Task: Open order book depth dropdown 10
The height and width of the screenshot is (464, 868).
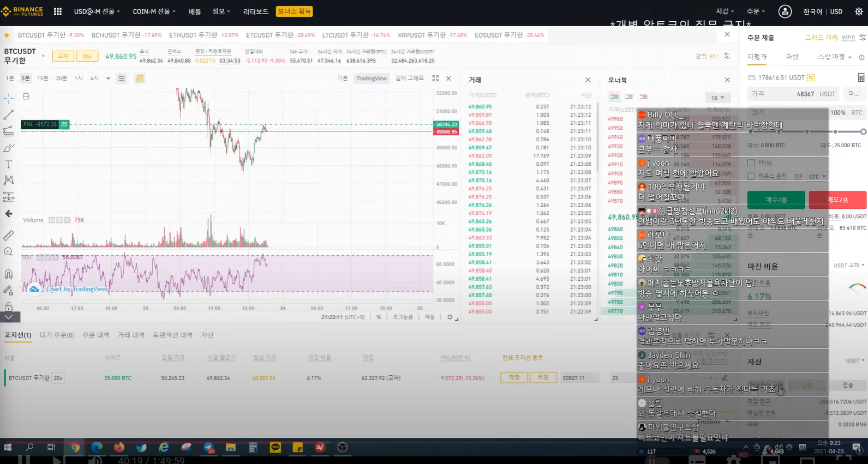Action: [x=717, y=98]
